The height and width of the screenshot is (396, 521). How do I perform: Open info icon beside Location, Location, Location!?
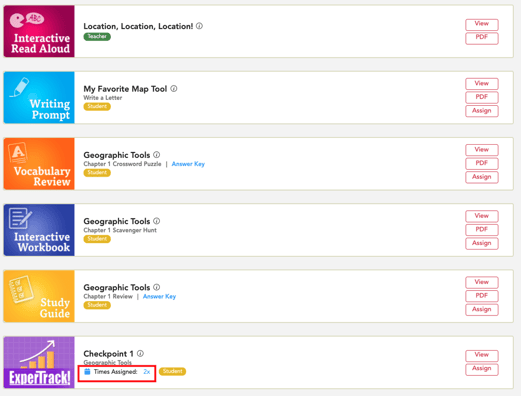[x=199, y=26]
